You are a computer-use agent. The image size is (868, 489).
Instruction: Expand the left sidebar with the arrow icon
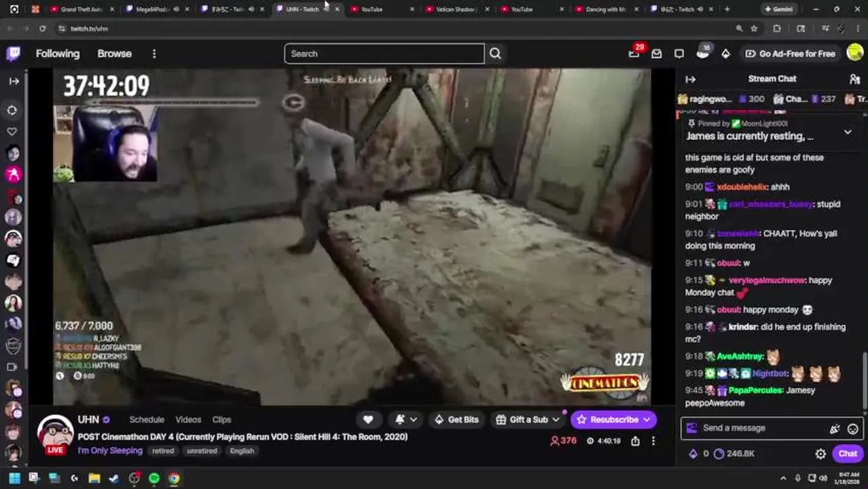(14, 81)
